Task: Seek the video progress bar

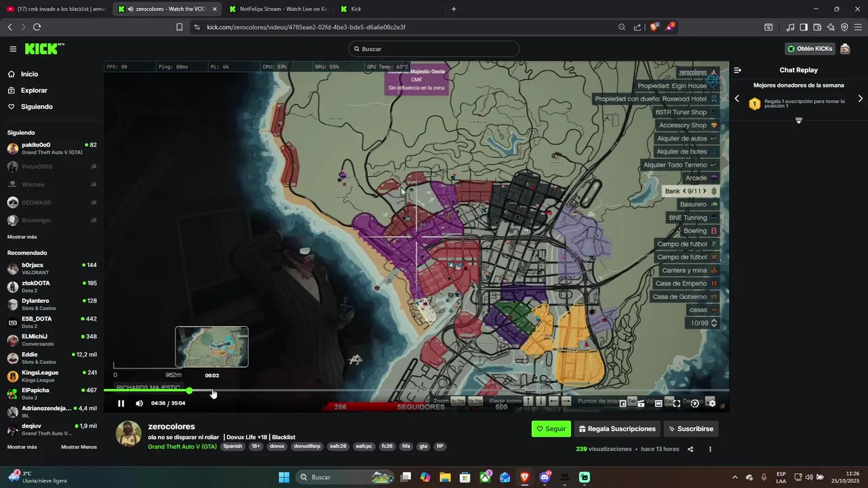Action: tap(416, 390)
